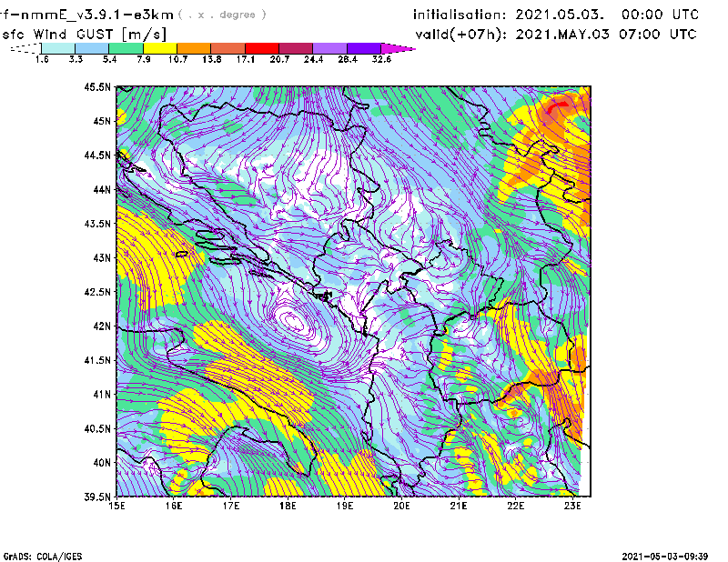Viewport: 728px width, 562px height.
Task: Click the 'valid(+07h): 2021.MAY.03 07:00 UTC' text
Action: (x=556, y=35)
